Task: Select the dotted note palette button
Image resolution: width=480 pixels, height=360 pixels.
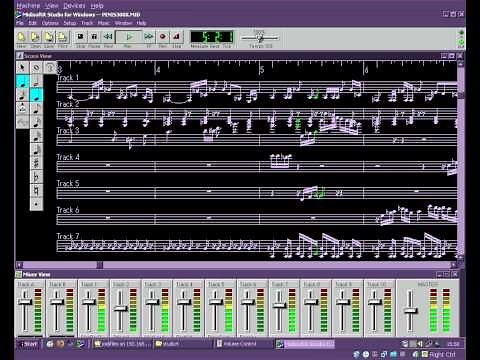Action: (x=36, y=204)
